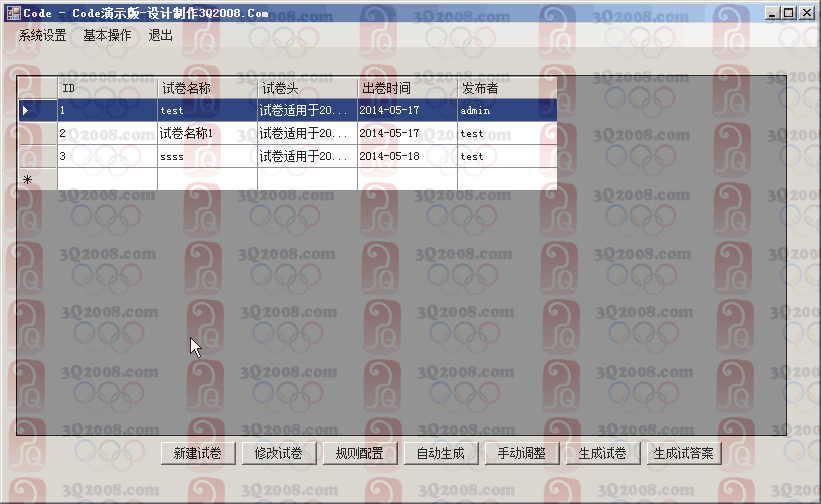The width and height of the screenshot is (821, 504).
Task: Select 试卷头 cell in the ssss row
Action: (x=307, y=156)
